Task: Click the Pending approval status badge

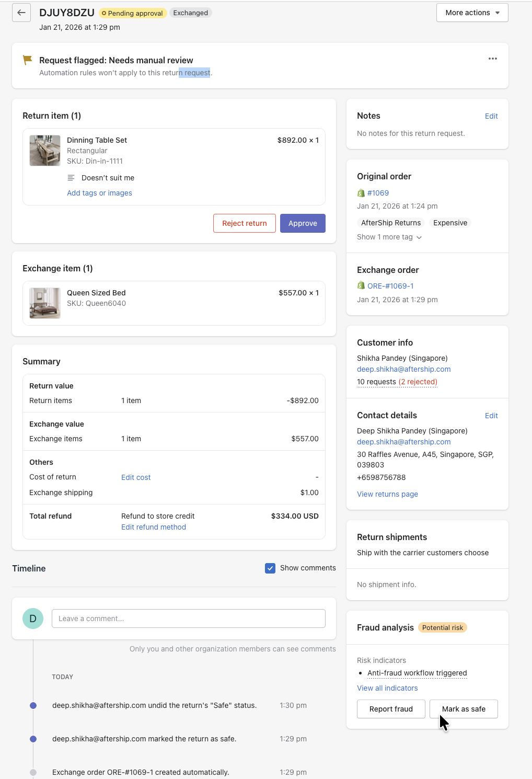Action: pos(133,13)
